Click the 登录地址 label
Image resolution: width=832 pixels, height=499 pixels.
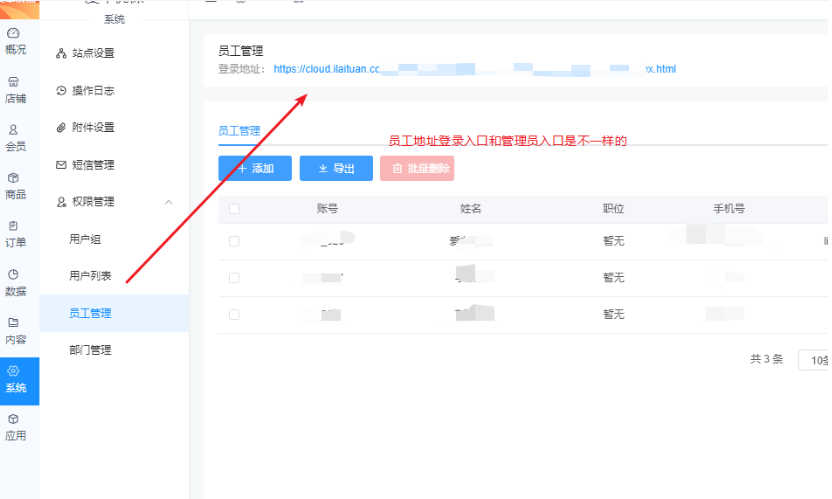point(241,69)
